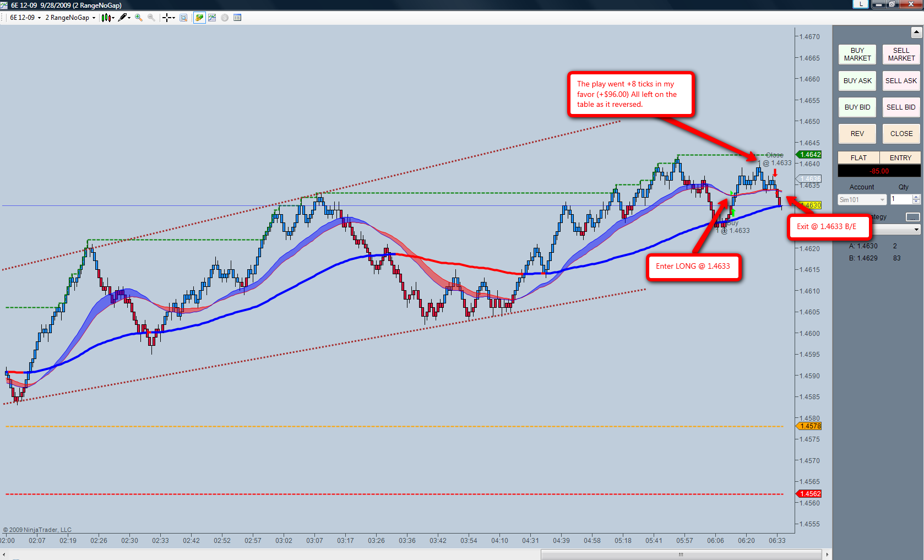Viewport: 924px width, 560px height.
Task: Open the drawing tools pen menu
Action: coord(122,18)
